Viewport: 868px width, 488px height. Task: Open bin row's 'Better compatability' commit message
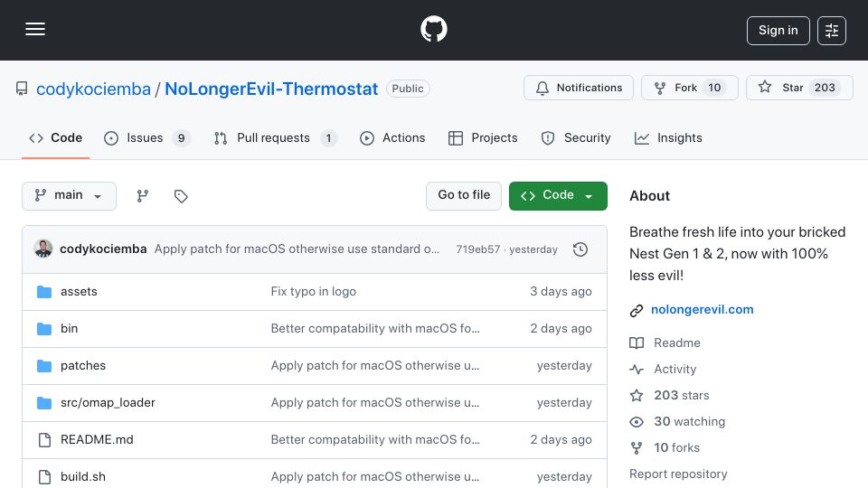point(375,329)
